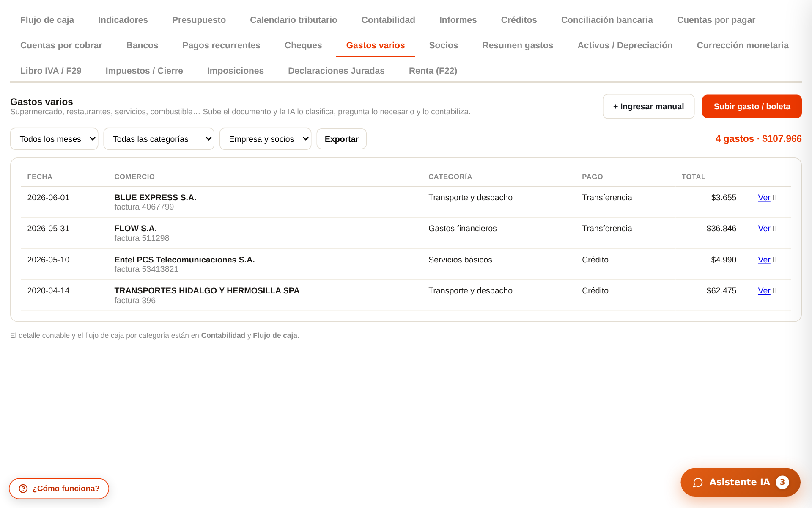Click the Subir gasto / boleta button
Screen dimensions: 812x508
(752, 106)
